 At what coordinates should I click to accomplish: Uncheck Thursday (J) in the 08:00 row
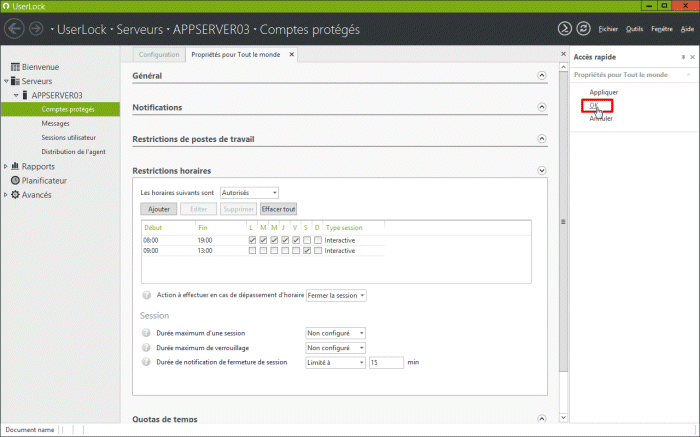pyautogui.click(x=285, y=240)
